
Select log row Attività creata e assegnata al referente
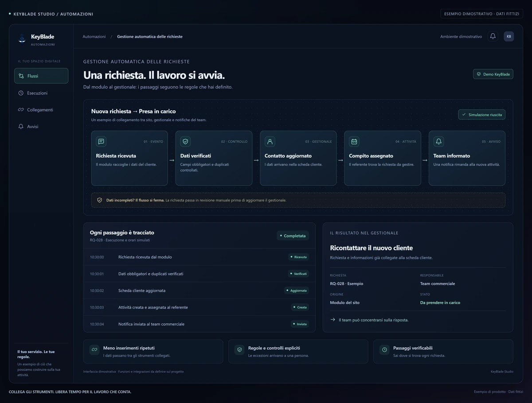(199, 307)
